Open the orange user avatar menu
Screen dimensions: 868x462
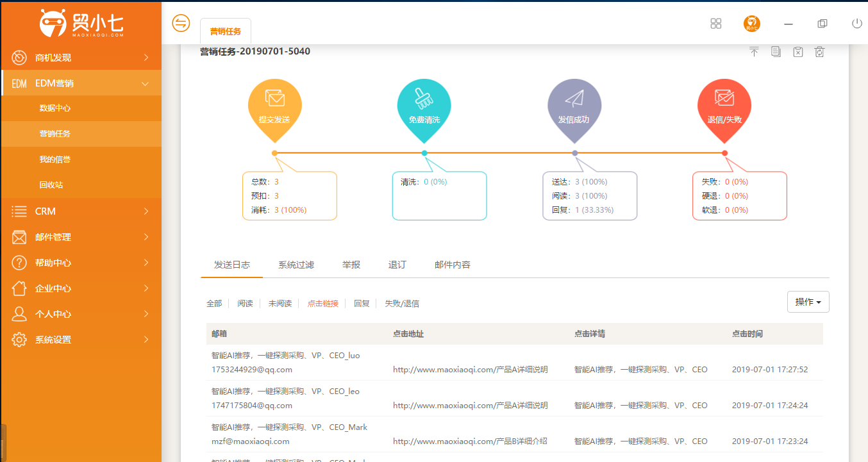tap(752, 24)
